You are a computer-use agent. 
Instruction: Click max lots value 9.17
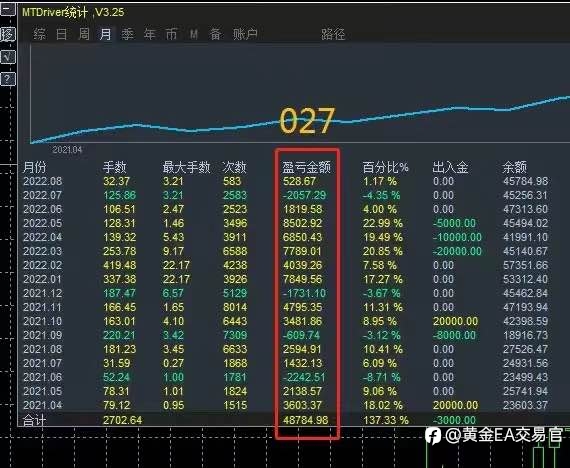click(x=173, y=251)
